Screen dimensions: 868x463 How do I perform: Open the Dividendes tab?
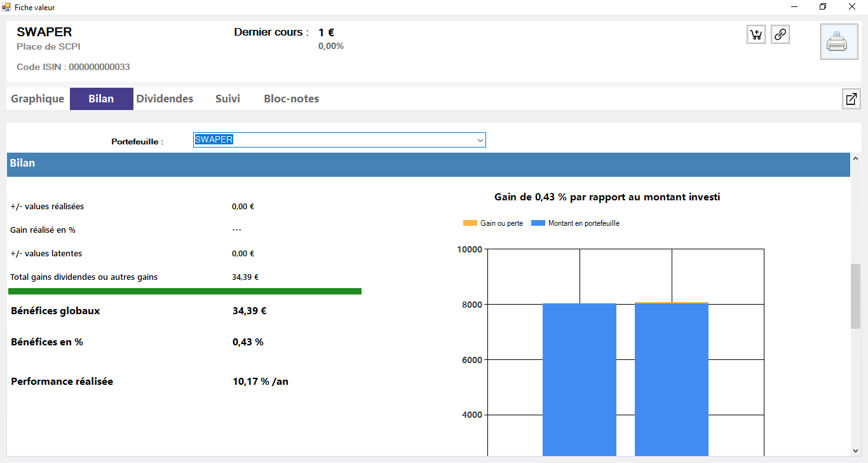click(165, 99)
